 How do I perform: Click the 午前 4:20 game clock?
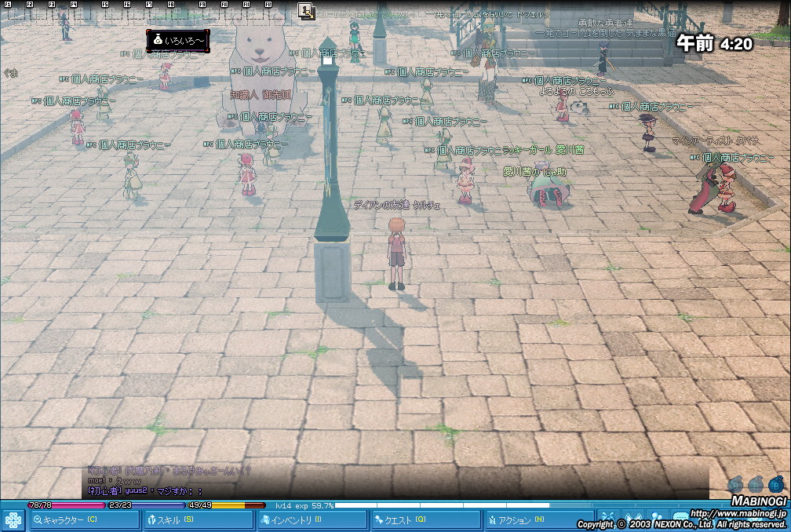click(x=714, y=43)
